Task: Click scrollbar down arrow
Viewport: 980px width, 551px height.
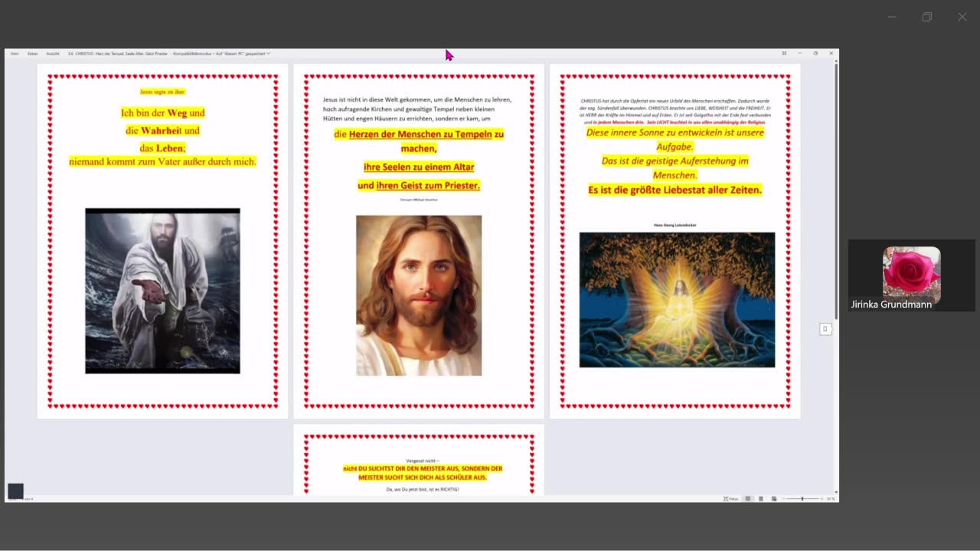Action: pyautogui.click(x=836, y=492)
